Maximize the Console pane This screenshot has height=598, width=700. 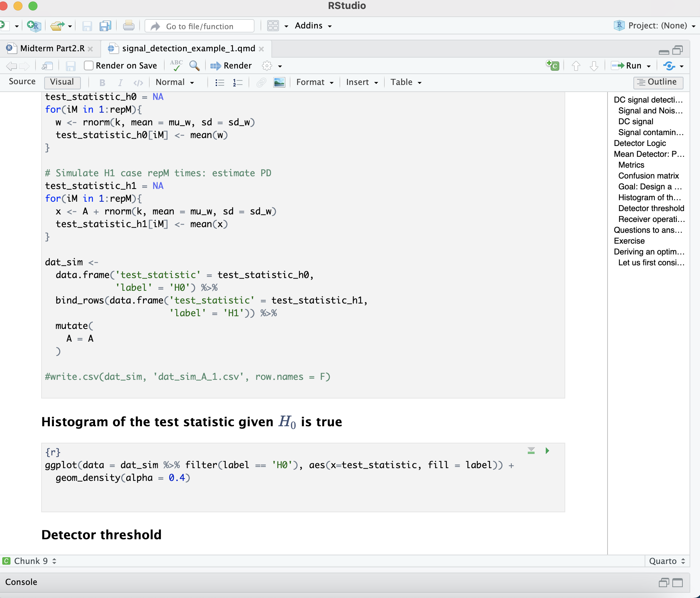point(678,583)
